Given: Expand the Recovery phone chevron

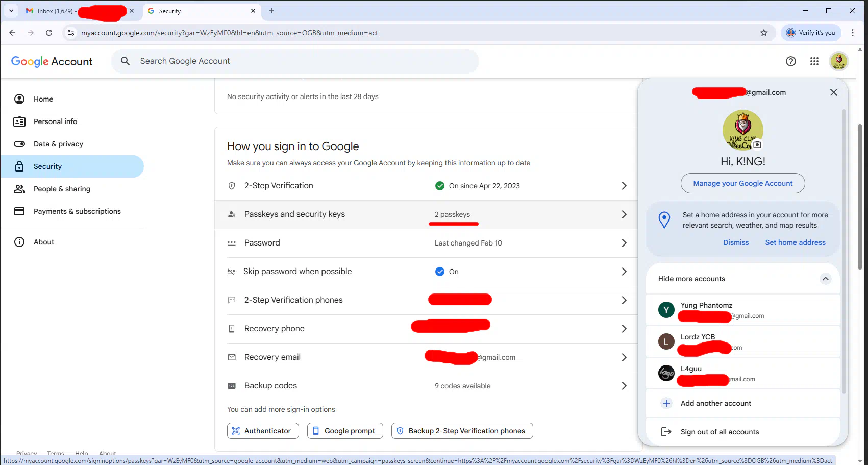Looking at the screenshot, I should pos(624,329).
